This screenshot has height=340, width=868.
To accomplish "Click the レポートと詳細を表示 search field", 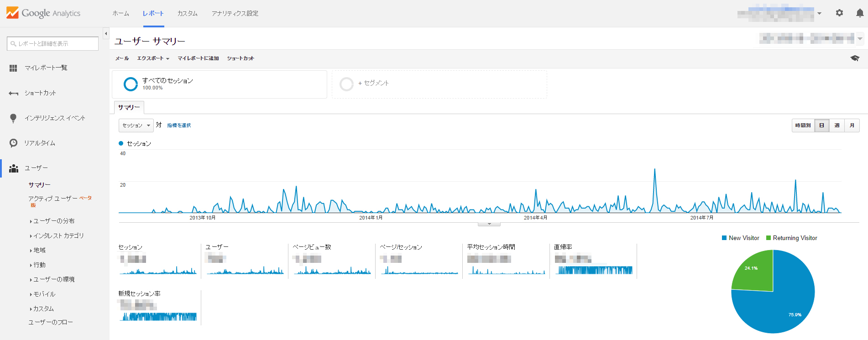I will pos(53,44).
